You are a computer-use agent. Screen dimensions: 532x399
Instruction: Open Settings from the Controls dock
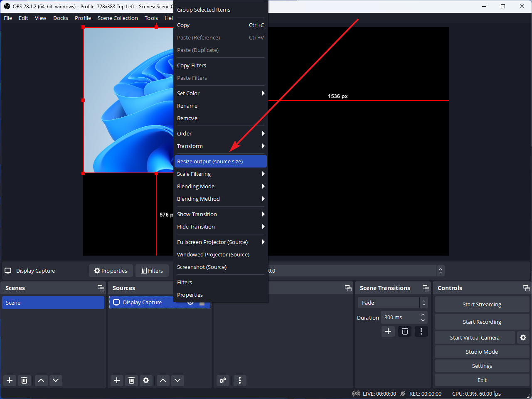[x=482, y=366]
